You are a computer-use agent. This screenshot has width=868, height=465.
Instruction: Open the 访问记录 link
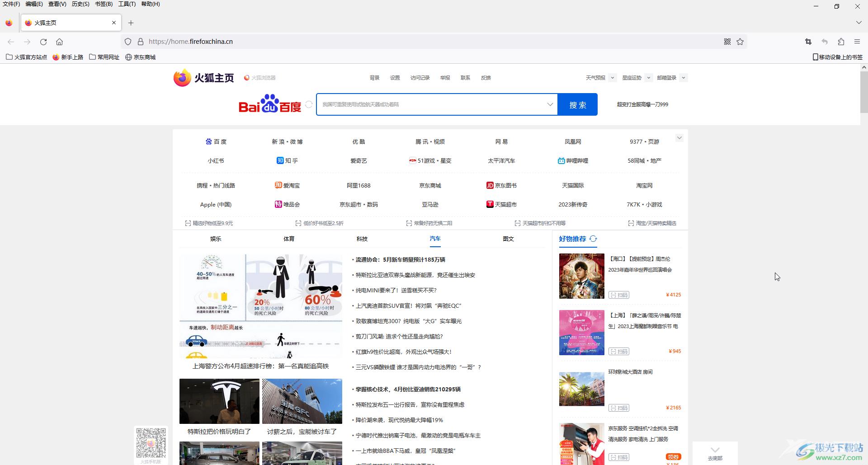click(x=420, y=78)
